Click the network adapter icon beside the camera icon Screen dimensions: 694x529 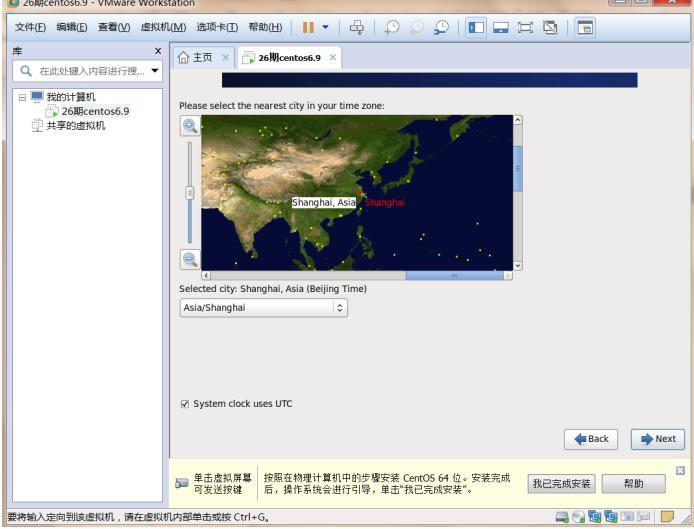(x=611, y=517)
